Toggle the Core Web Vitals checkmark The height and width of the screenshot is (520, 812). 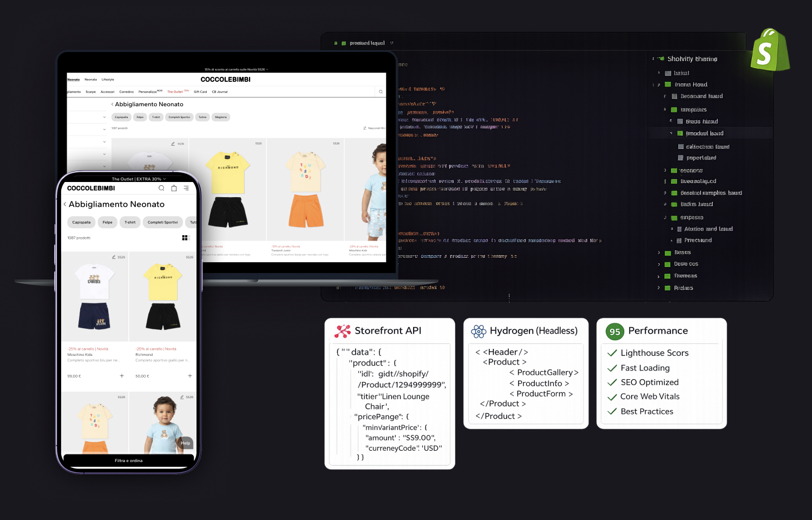[612, 397]
